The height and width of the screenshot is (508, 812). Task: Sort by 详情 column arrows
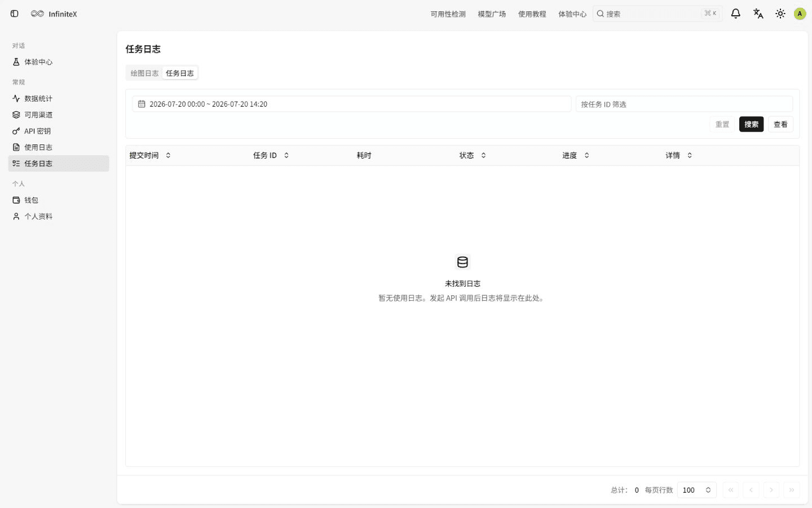(x=690, y=155)
